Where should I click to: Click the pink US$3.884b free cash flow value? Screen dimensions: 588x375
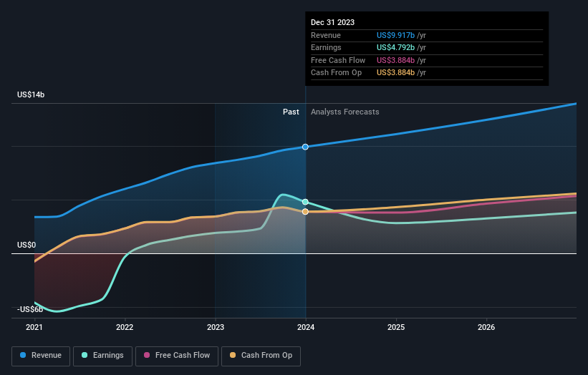[395, 60]
